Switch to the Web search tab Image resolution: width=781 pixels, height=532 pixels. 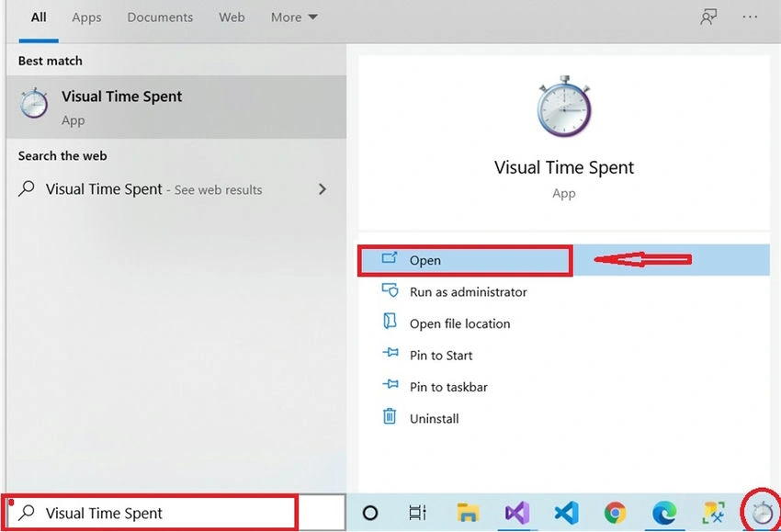coord(232,17)
